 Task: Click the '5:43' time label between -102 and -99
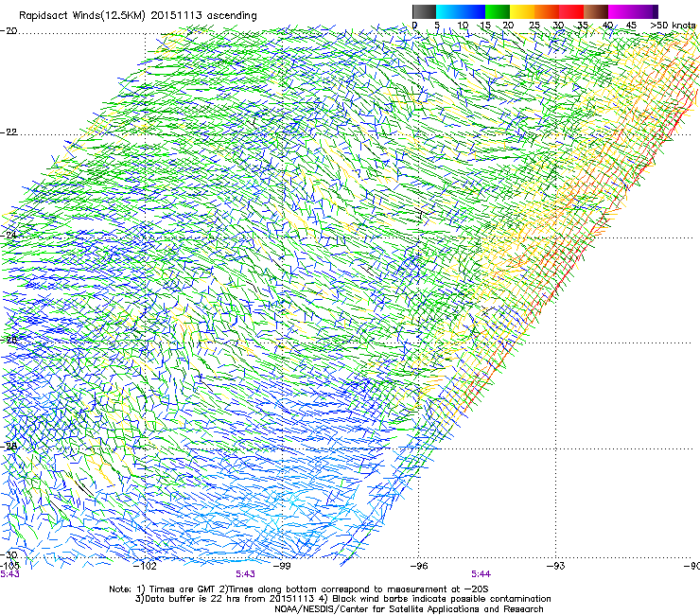pyautogui.click(x=245, y=574)
